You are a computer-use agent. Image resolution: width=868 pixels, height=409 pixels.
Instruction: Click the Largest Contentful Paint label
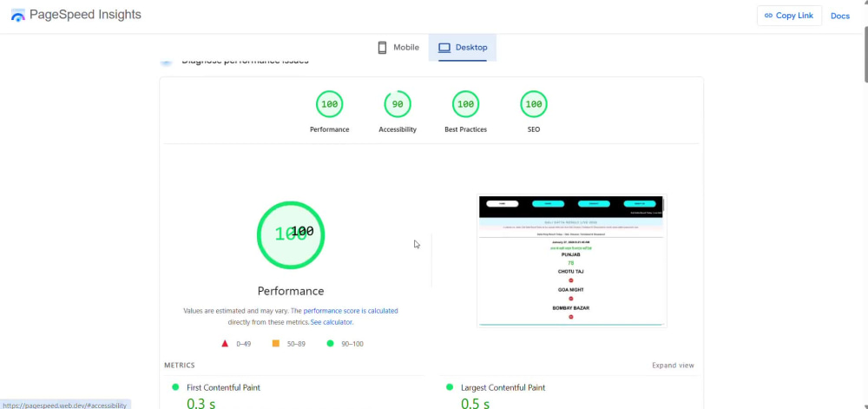[503, 387]
